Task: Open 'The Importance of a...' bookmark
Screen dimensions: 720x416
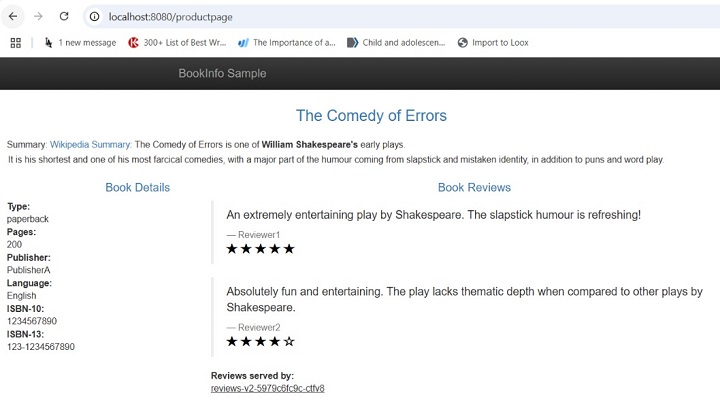Action: [287, 43]
